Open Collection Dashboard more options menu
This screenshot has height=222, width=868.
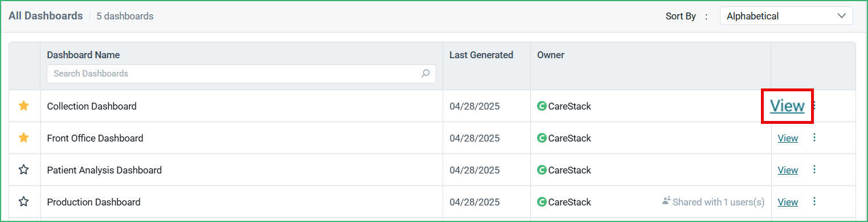[x=815, y=106]
